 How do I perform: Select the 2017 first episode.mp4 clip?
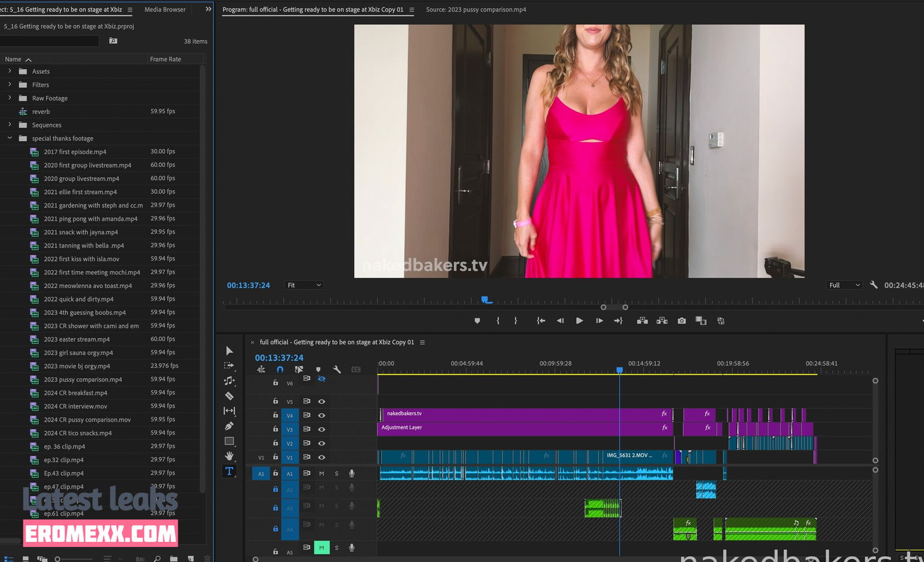coord(75,152)
